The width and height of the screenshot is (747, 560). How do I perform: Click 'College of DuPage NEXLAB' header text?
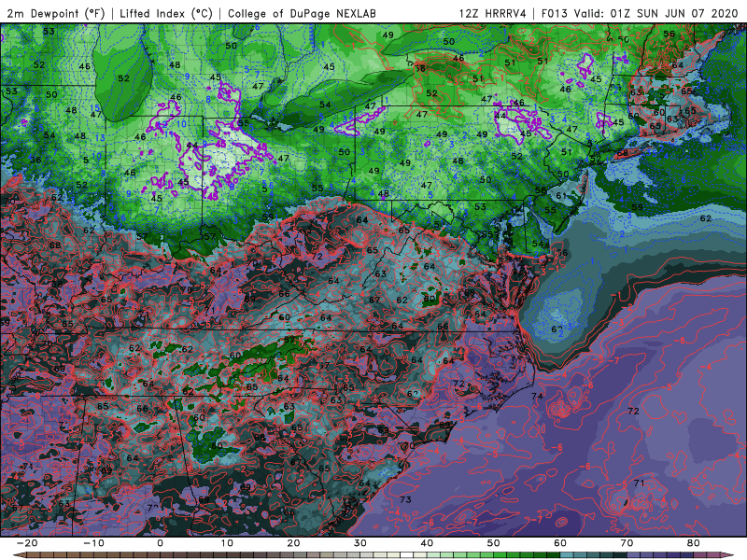[x=302, y=14]
